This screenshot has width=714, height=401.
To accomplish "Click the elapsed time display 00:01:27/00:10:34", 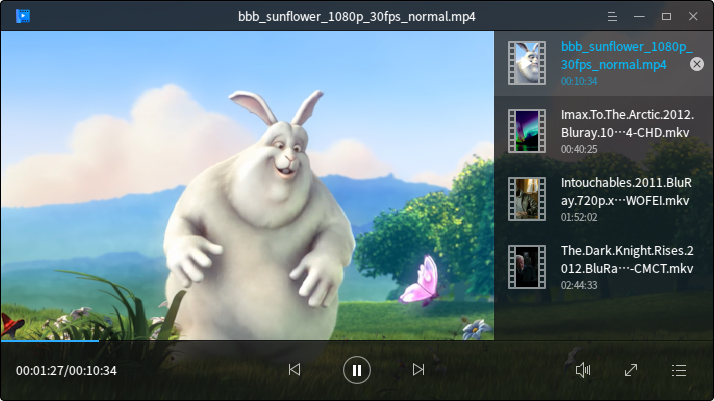I will pyautogui.click(x=66, y=371).
